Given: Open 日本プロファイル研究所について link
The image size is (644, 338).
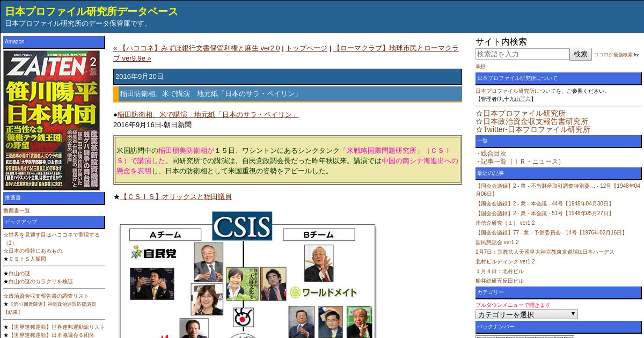Looking at the screenshot, I should (516, 91).
